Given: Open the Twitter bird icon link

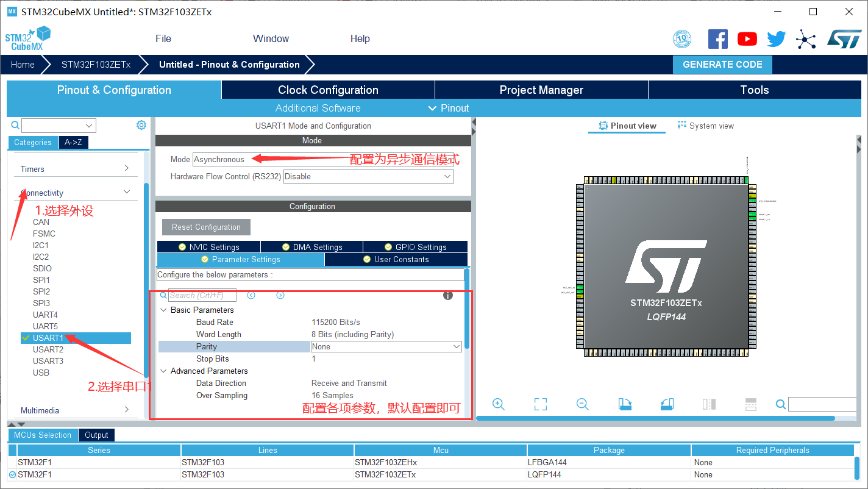Looking at the screenshot, I should [777, 39].
